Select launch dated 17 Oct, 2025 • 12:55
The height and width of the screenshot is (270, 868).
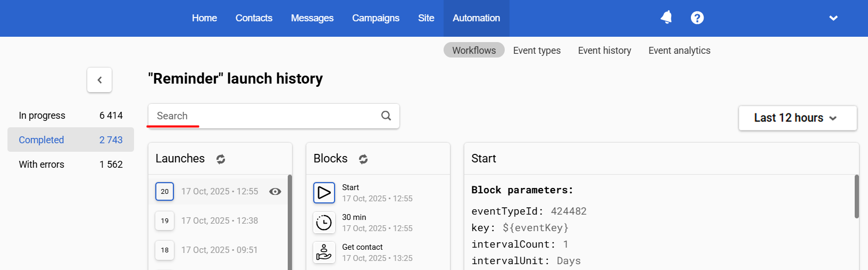(219, 191)
